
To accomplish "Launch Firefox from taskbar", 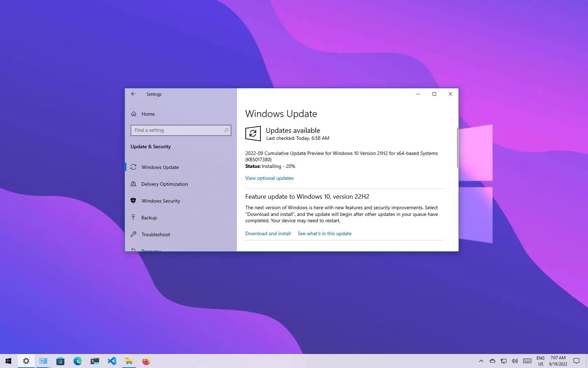I will pyautogui.click(x=146, y=361).
